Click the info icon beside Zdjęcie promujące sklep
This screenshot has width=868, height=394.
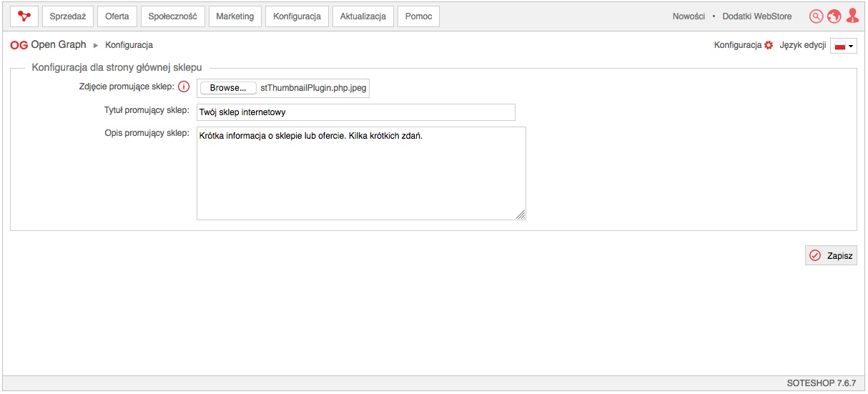coord(184,87)
